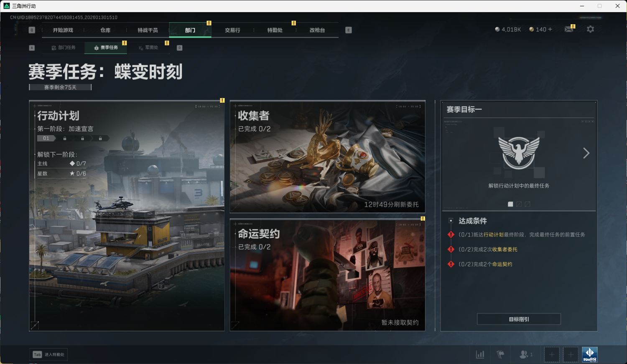627x364 pixels.
Task: Switch to the 仓库 tab
Action: pos(105,30)
